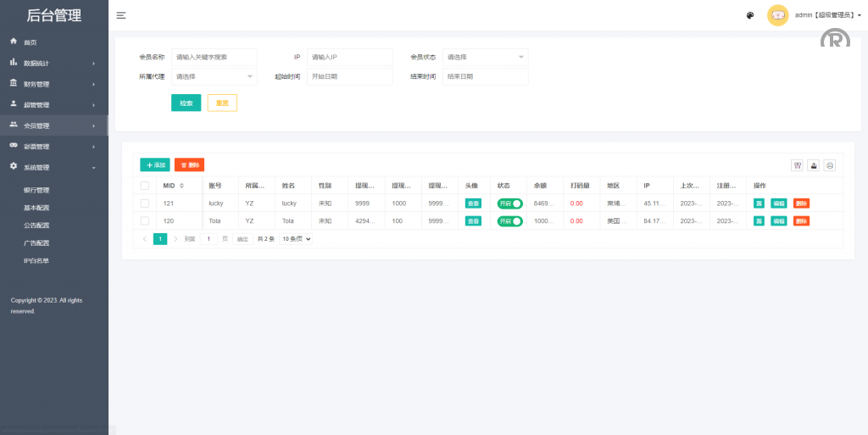Screen dimensions: 868x435
Task: Open the theme palette icon
Action: click(750, 15)
